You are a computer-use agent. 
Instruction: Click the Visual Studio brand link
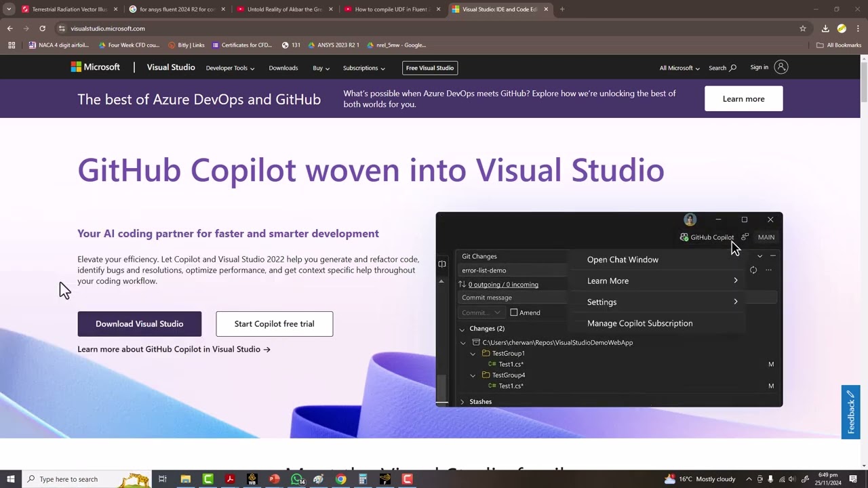click(171, 67)
